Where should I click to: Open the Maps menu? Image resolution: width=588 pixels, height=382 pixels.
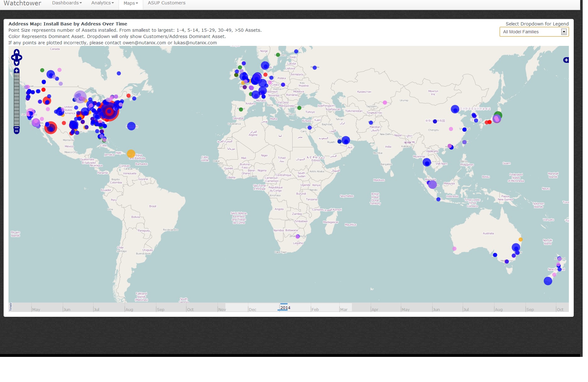pos(131,3)
